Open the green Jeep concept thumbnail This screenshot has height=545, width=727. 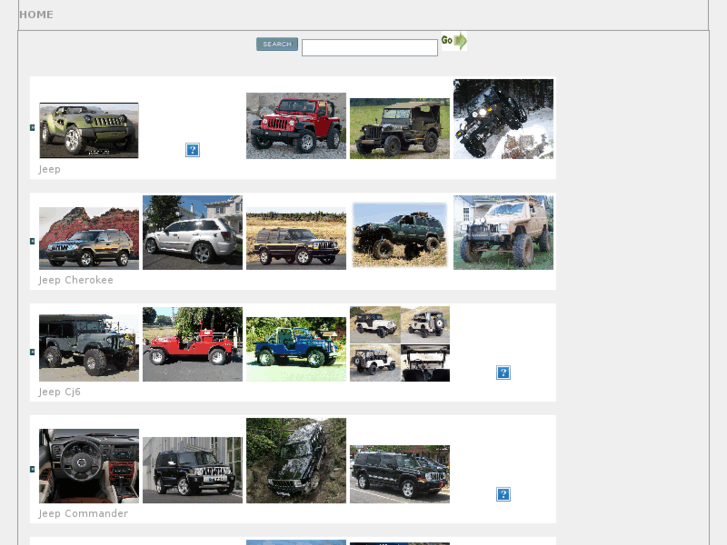point(89,130)
